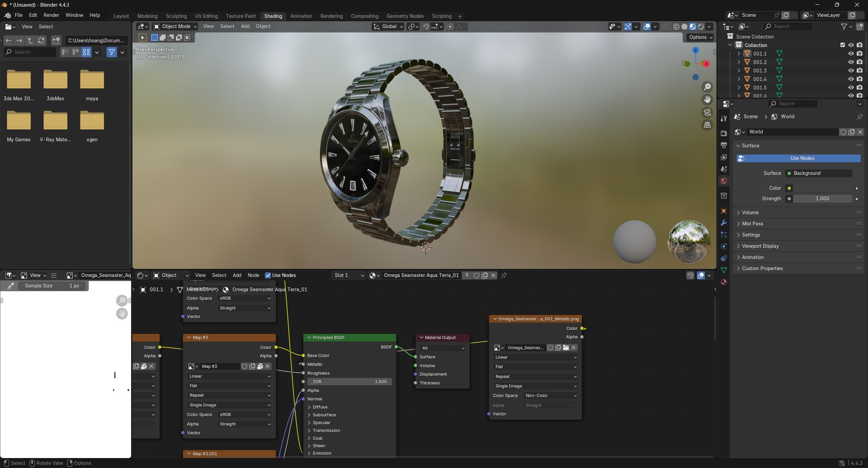Toggle the viewport overlays button
This screenshot has height=468, width=868.
click(647, 27)
